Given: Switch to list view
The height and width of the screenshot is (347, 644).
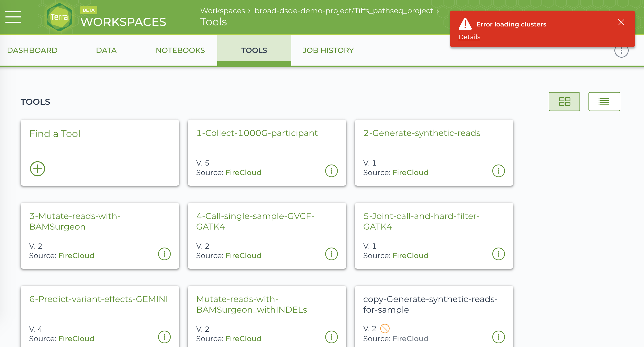Looking at the screenshot, I should tap(604, 102).
